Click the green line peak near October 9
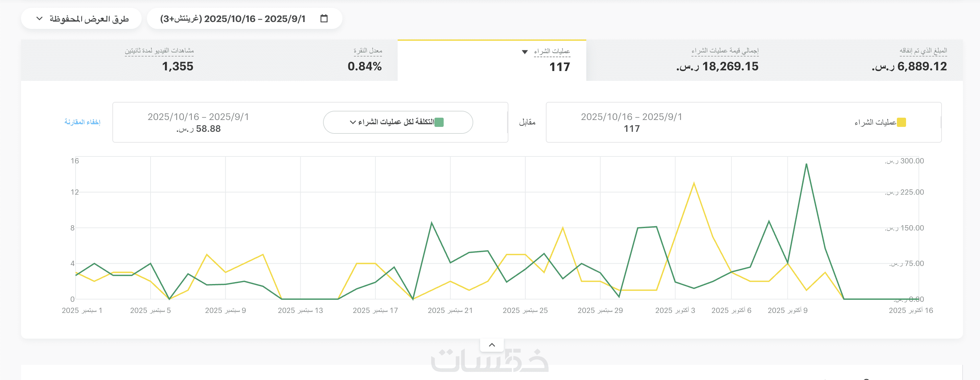The image size is (980, 380). pos(806,164)
